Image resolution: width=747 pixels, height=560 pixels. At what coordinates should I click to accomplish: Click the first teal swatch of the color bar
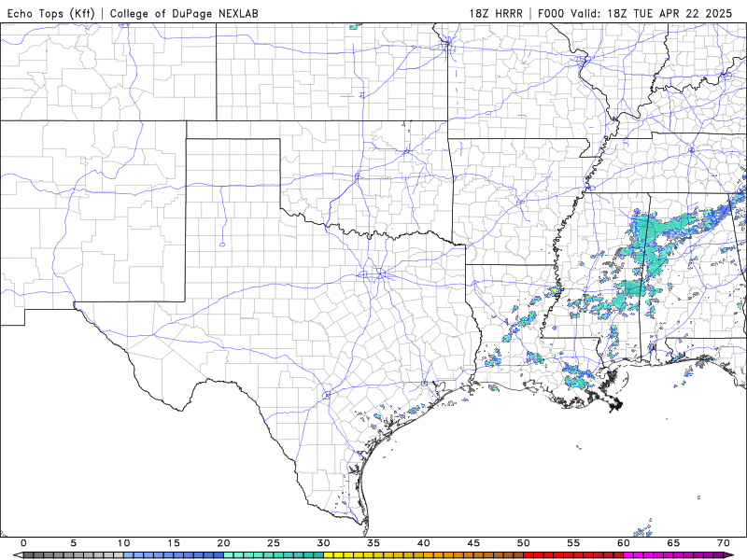click(228, 555)
